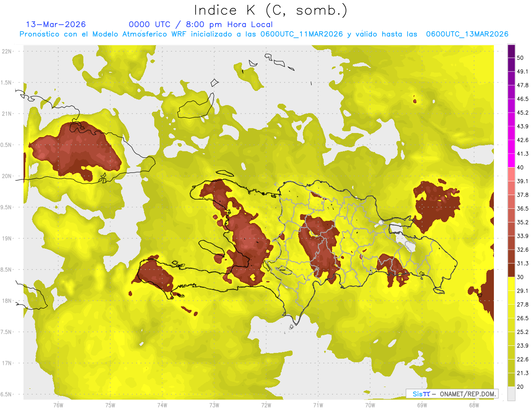Image resolution: width=532 pixels, height=411 pixels.
Task: Click the '21N' latitude axis label
Action: point(7,114)
